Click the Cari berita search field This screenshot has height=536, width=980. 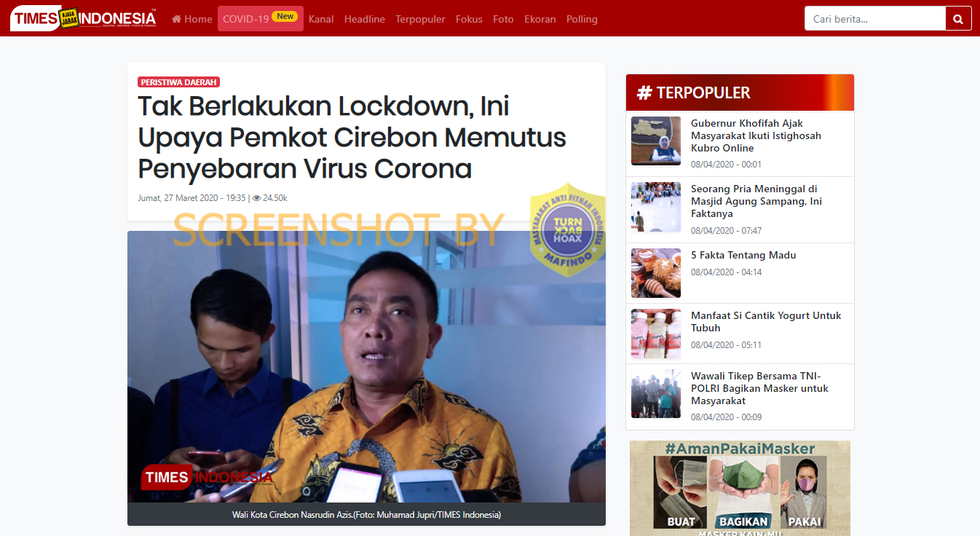click(875, 19)
